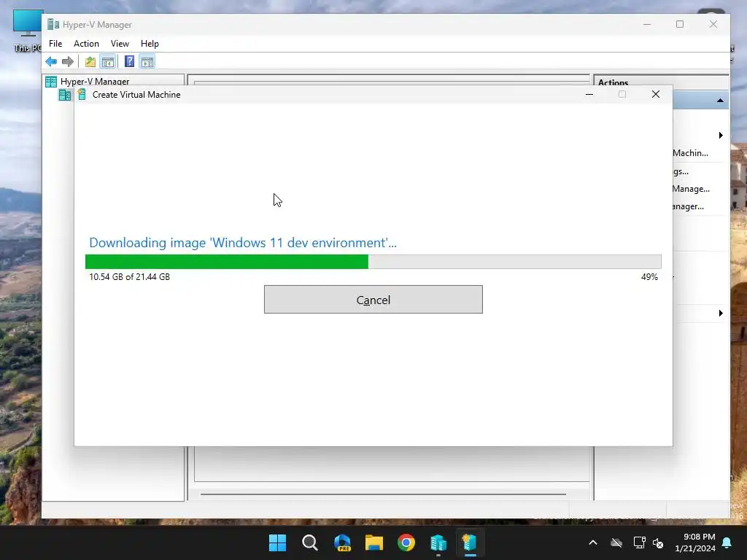Switch to Hyper-V Manager taskbar icon

(x=438, y=542)
